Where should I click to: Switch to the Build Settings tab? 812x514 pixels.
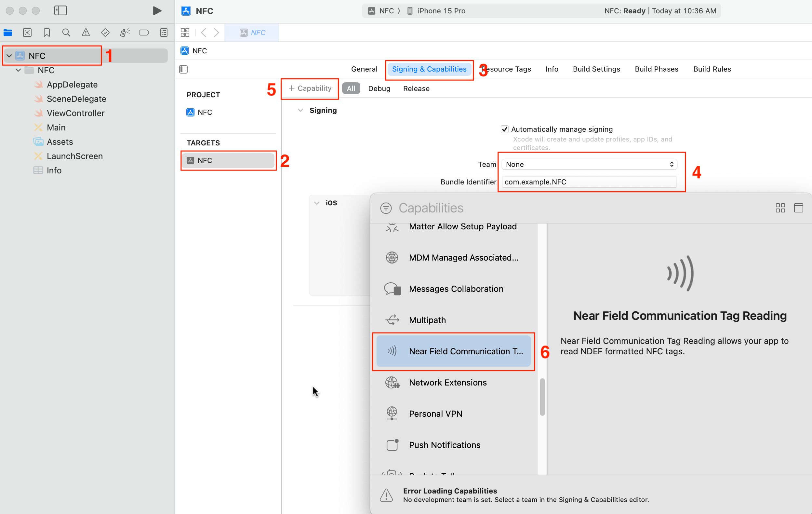coord(596,69)
